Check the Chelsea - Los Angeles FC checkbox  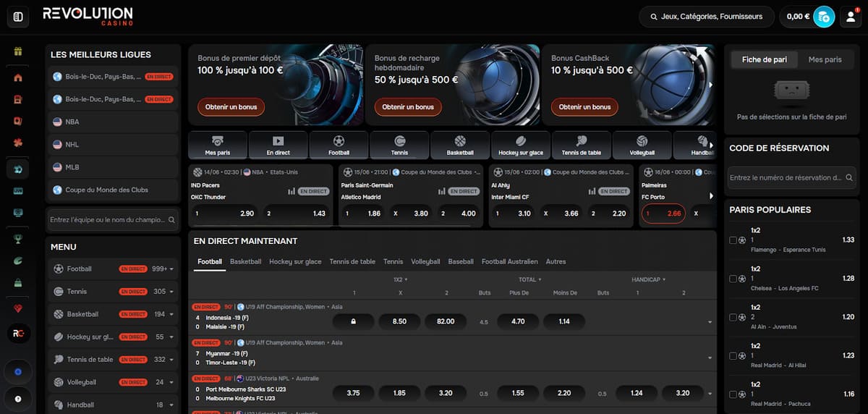point(733,279)
